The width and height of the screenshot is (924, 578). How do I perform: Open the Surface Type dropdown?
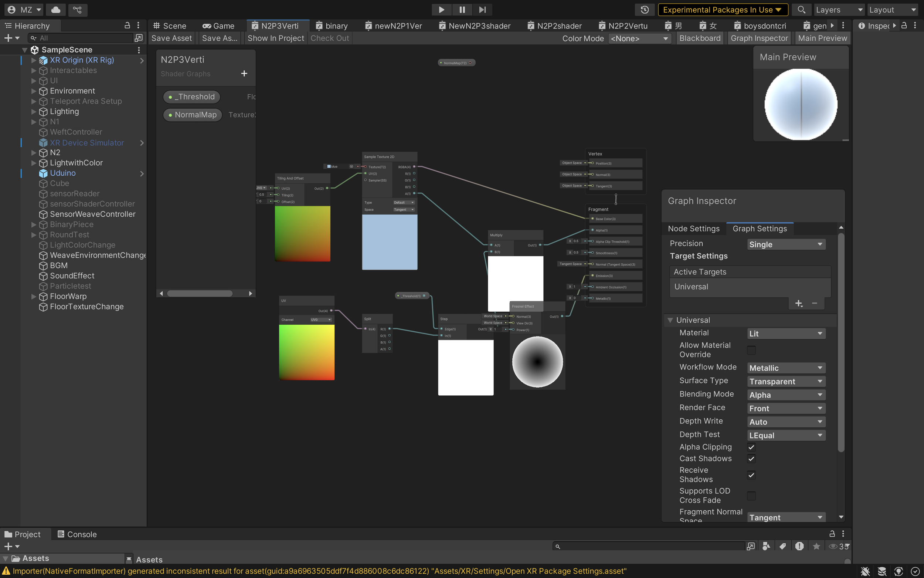pyautogui.click(x=785, y=381)
